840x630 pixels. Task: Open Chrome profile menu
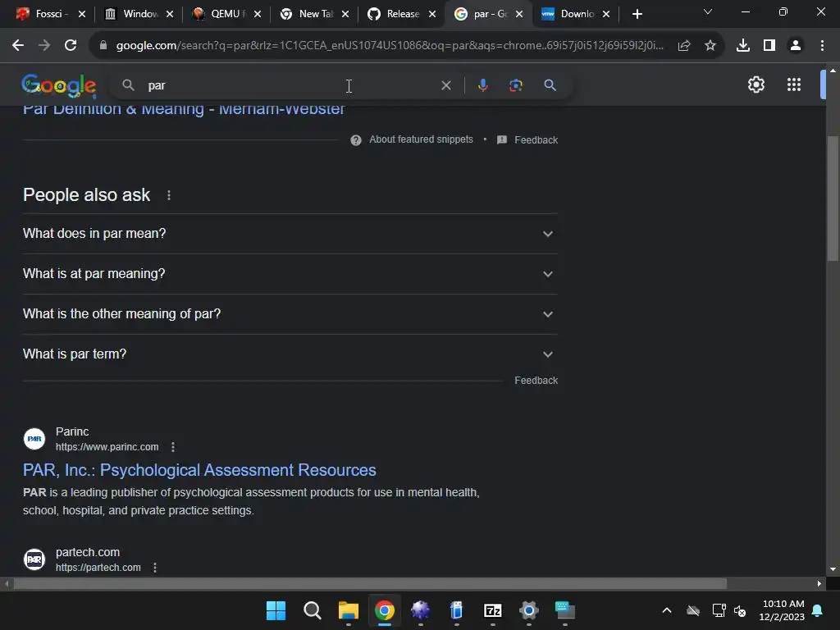pos(796,46)
